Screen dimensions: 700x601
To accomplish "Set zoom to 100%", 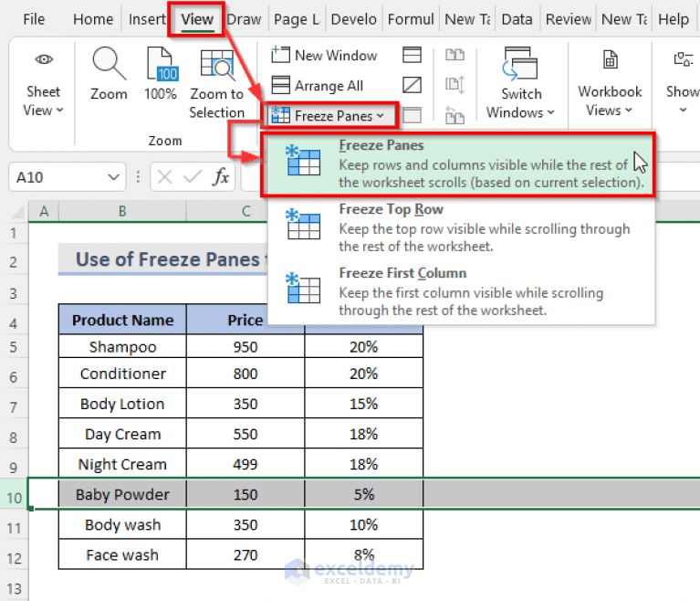I will point(161,74).
